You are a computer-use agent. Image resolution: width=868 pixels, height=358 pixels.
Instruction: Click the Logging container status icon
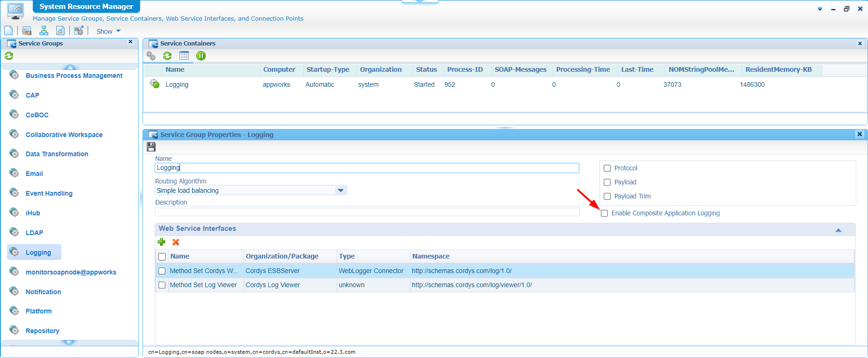pyautogui.click(x=155, y=84)
